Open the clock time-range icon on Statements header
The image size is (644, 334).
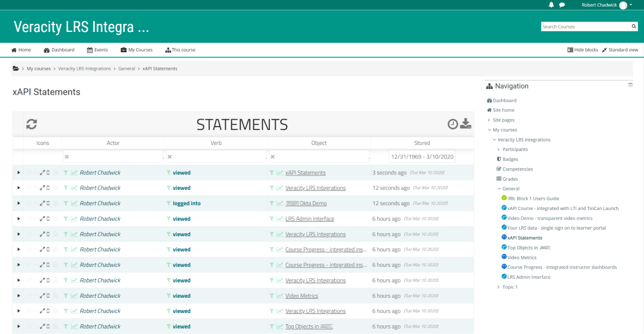coord(453,123)
